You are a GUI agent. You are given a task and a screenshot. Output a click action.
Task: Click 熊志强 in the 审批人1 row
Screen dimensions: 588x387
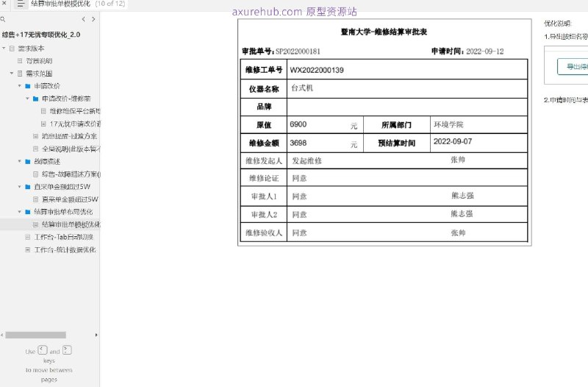[x=462, y=196]
